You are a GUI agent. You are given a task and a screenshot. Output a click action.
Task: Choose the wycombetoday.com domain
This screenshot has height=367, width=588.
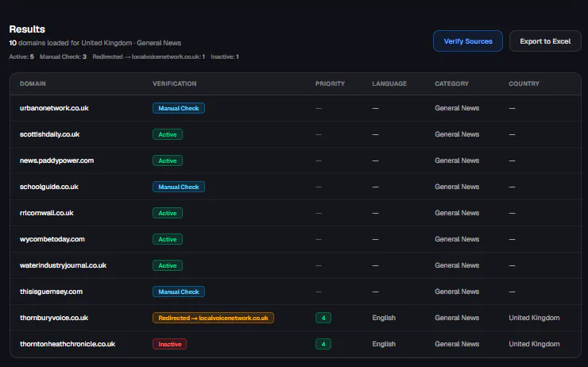(x=52, y=239)
